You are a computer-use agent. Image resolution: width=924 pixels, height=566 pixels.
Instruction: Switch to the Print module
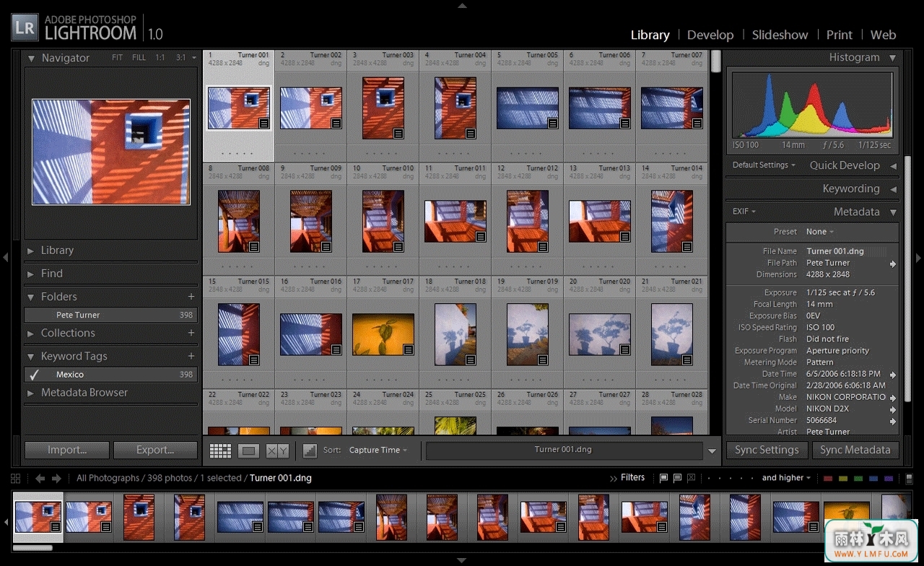tap(839, 35)
